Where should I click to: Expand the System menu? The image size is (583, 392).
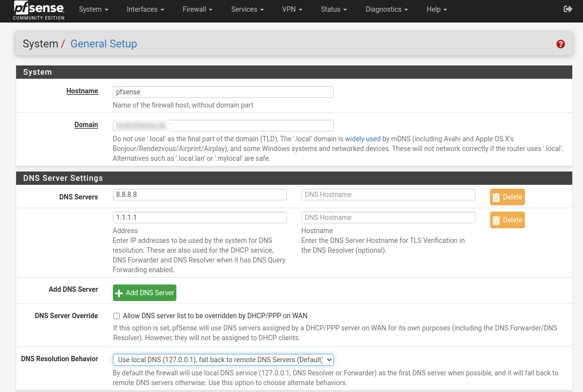pos(93,9)
